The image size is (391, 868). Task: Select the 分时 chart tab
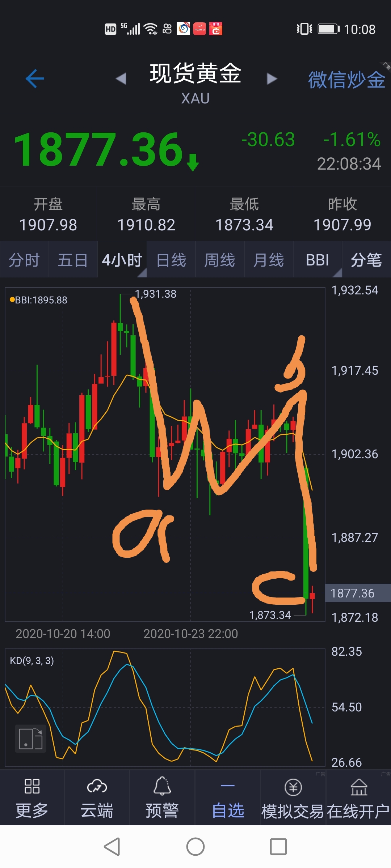24,260
